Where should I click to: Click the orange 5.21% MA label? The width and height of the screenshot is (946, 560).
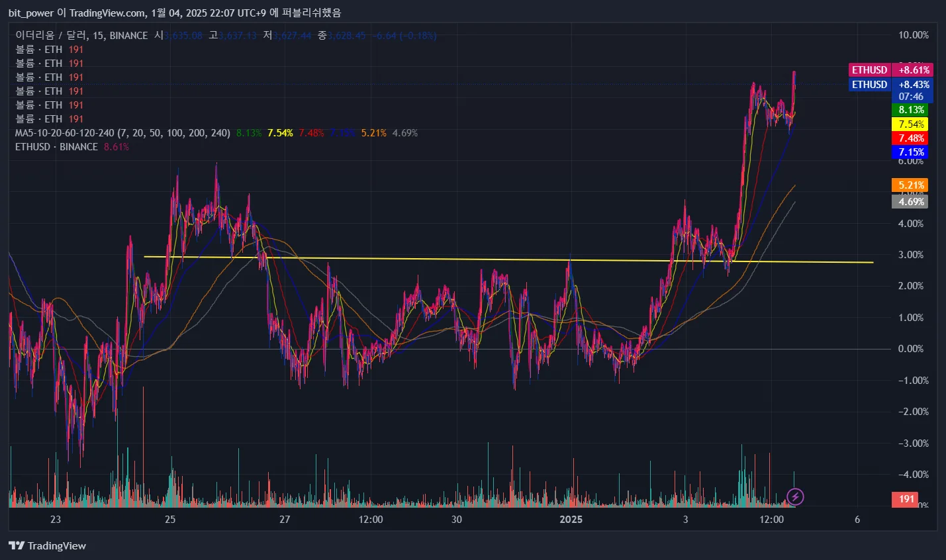coord(911,185)
